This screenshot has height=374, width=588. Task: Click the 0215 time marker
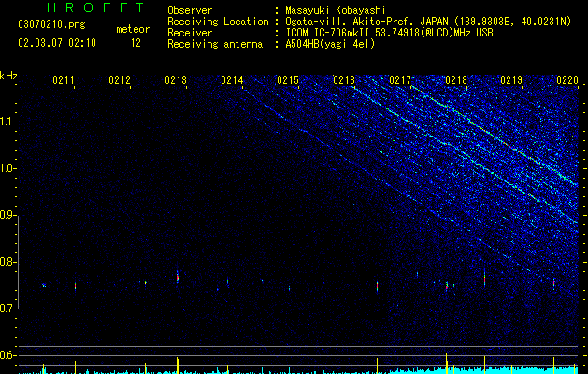(x=288, y=80)
